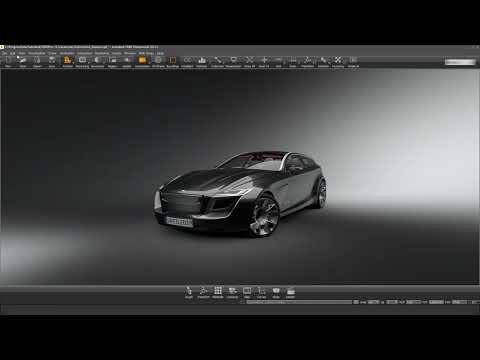Screen dimensions: 480x360
Task: Click the Transform icon in top toolbar
Action: click(307, 62)
